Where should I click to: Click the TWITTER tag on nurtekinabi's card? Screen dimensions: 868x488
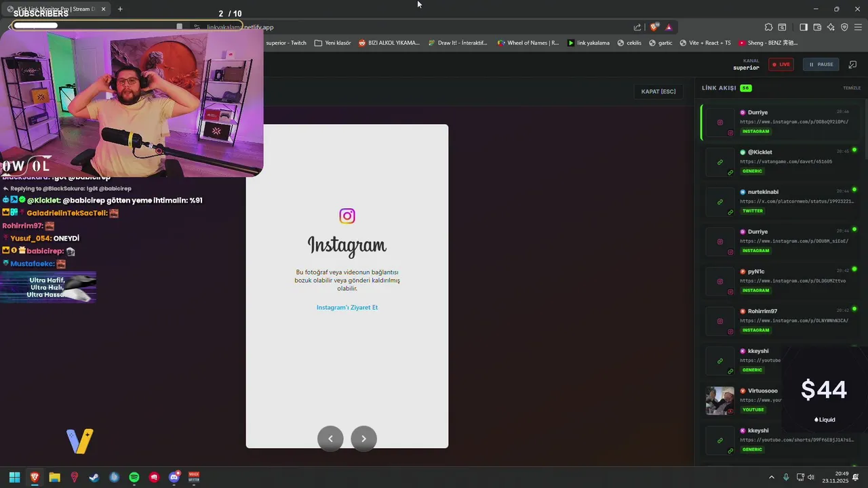[753, 211]
